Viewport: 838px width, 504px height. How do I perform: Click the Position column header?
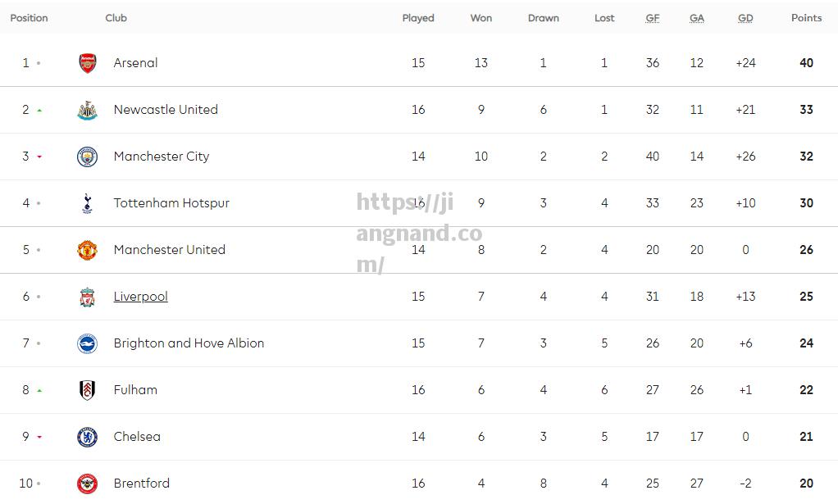coord(29,17)
